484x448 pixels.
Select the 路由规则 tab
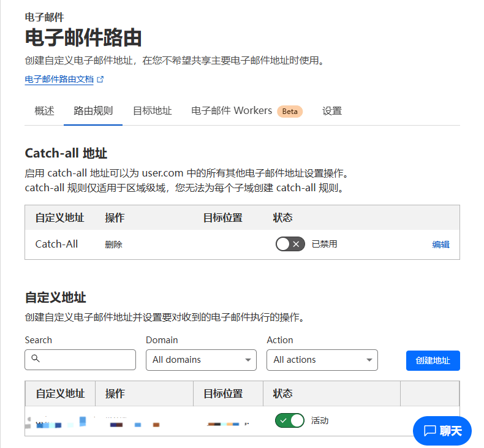tap(93, 111)
